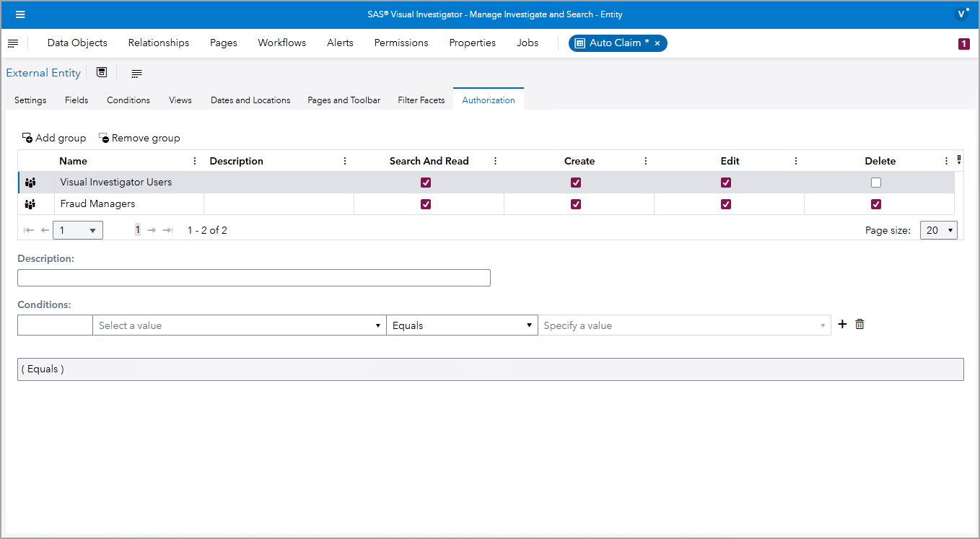Click inside the Description text field

253,277
